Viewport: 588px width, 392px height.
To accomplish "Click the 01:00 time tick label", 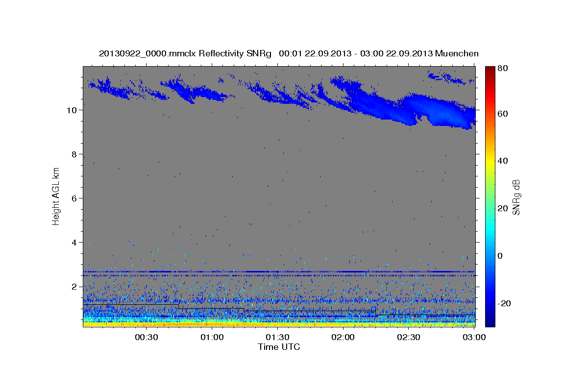I will (x=212, y=337).
